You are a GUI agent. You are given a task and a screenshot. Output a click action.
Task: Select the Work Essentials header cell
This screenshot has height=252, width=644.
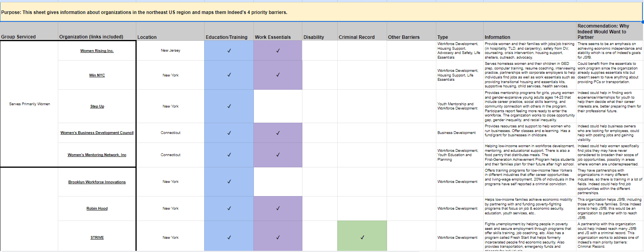click(x=278, y=31)
